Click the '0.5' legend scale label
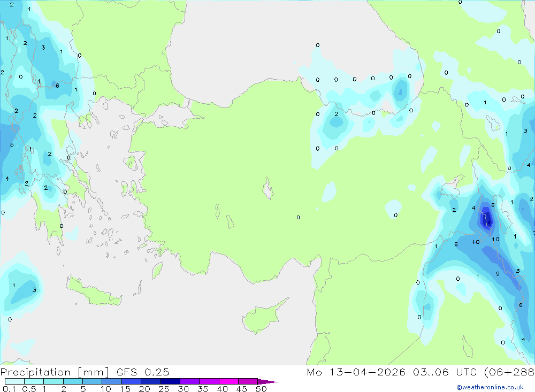 pyautogui.click(x=29, y=389)
